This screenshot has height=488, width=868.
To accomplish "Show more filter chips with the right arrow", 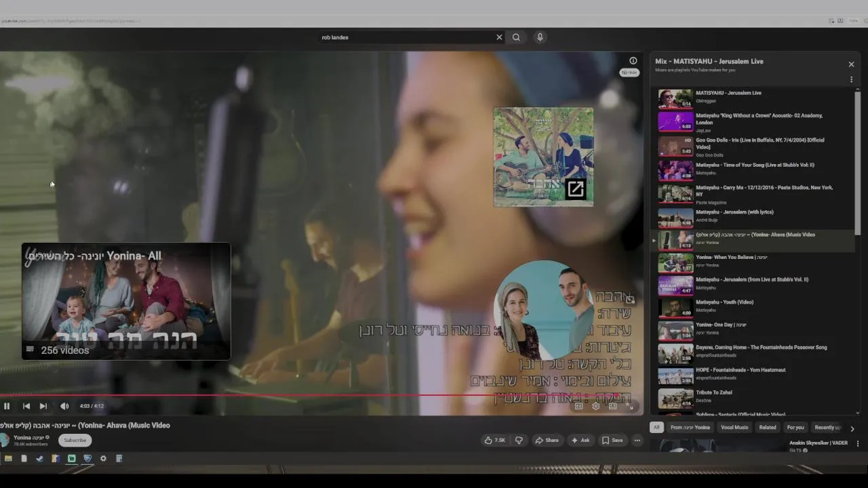I will 852,428.
